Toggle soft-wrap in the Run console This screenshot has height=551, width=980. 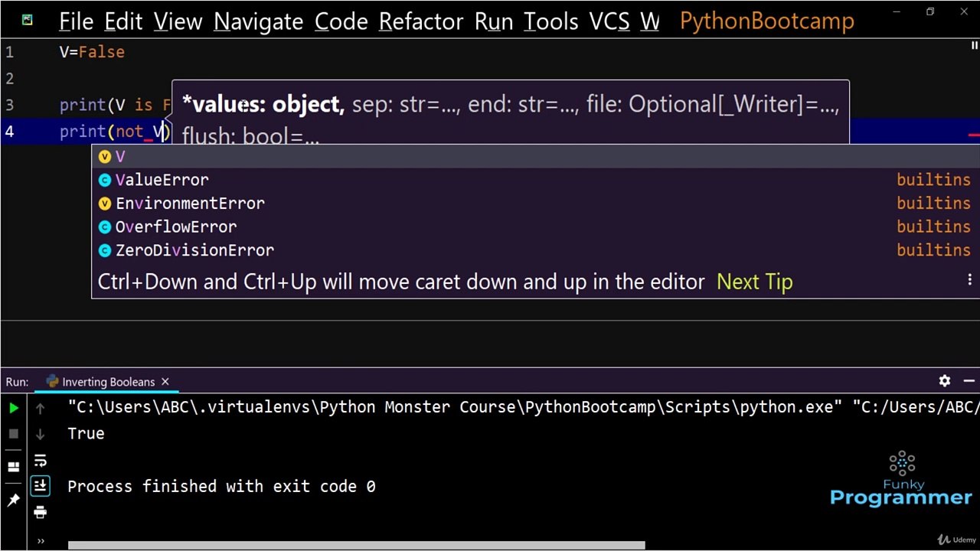coord(41,461)
